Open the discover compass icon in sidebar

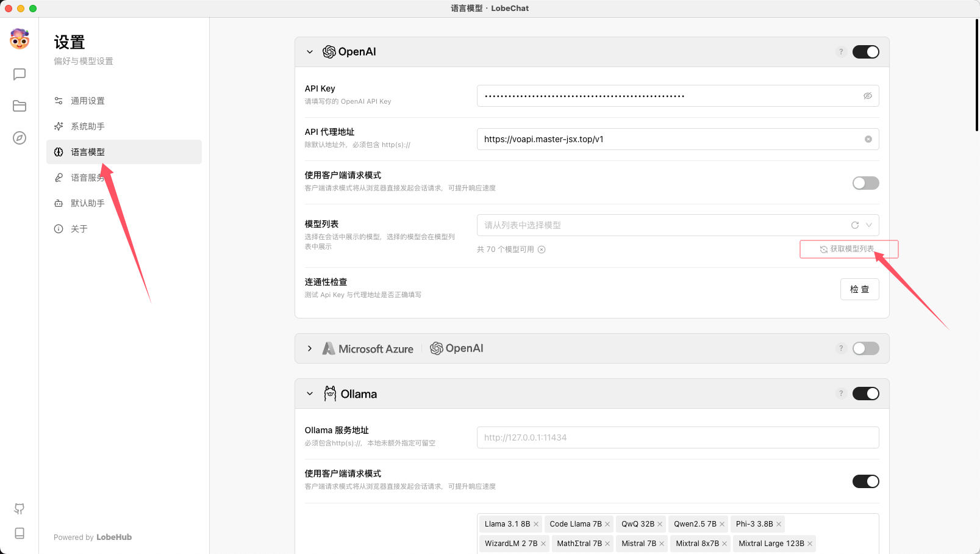tap(20, 138)
